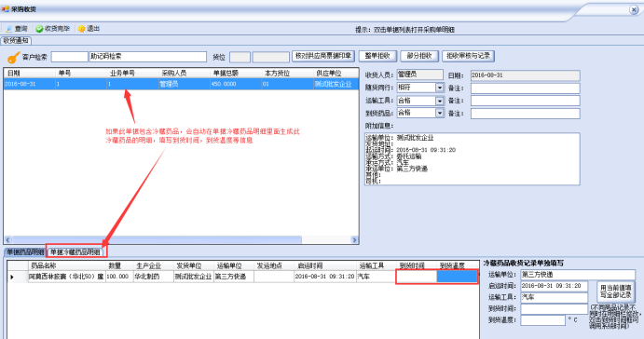The image size is (644, 339).
Task: Click the 100.000 quantity cell
Action: [x=119, y=277]
